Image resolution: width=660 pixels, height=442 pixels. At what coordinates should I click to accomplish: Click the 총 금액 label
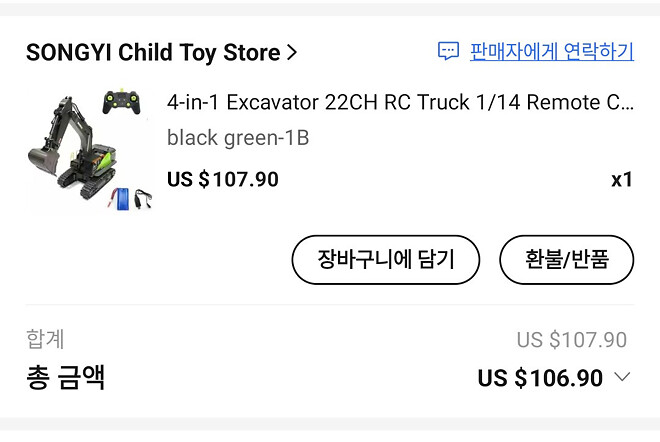pos(65,378)
